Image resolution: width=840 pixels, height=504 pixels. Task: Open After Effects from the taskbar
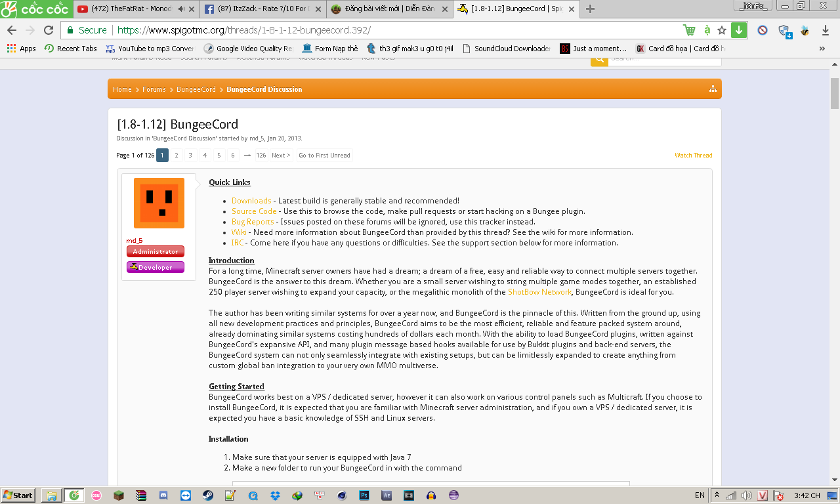click(387, 495)
